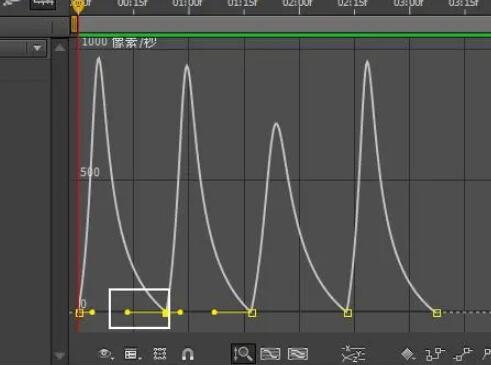The width and height of the screenshot is (491, 365).
Task: Open the dropdown arrow in left panel
Action: [x=37, y=48]
